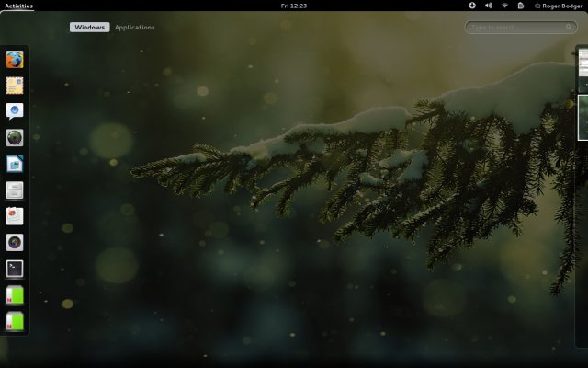The height and width of the screenshot is (368, 588).
Task: Select the first workspace thumbnail with windows
Action: point(582,70)
